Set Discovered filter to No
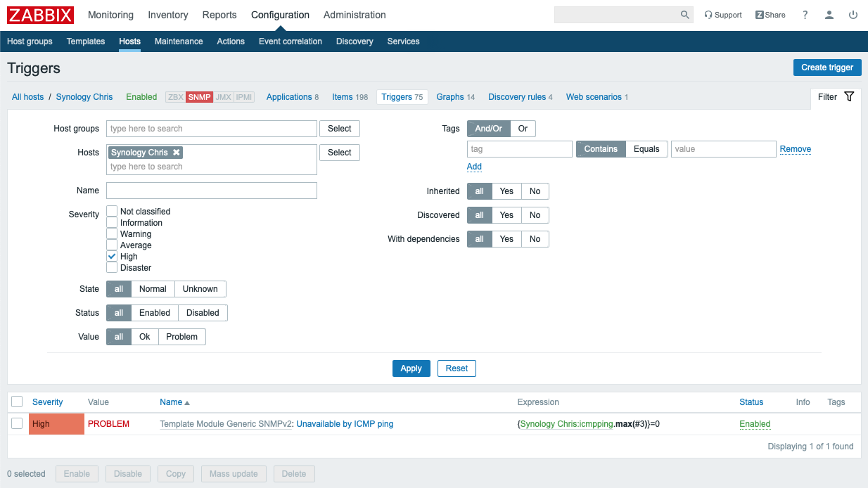This screenshot has width=868, height=488. point(535,215)
